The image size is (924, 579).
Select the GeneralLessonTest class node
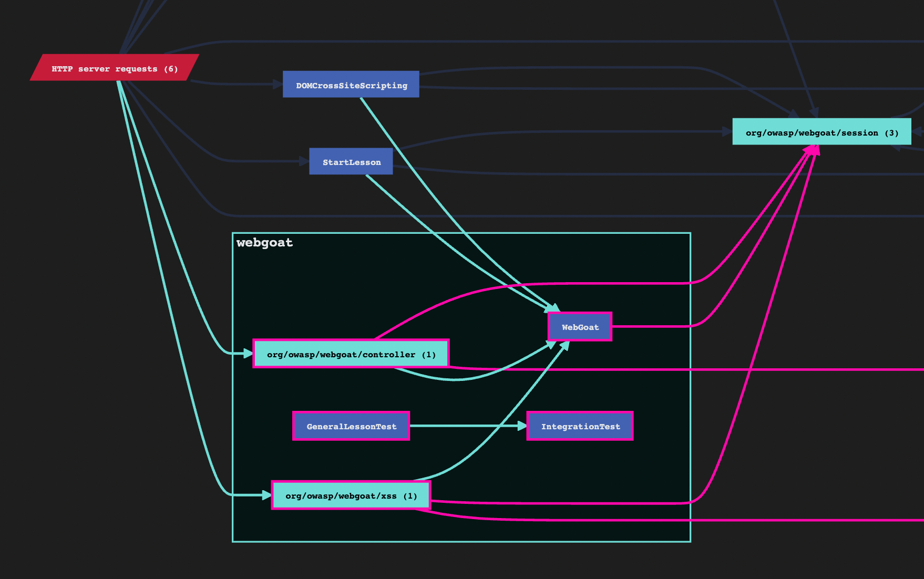tap(351, 426)
